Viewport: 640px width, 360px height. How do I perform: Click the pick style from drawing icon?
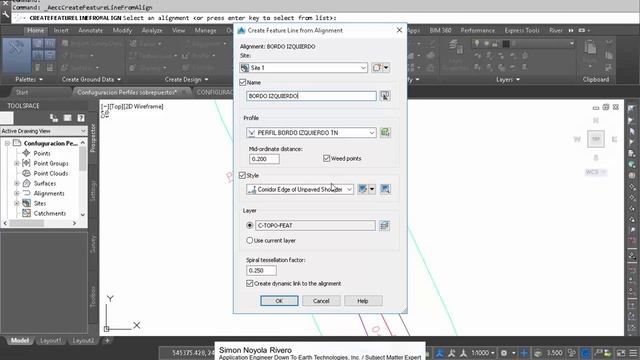[385, 189]
